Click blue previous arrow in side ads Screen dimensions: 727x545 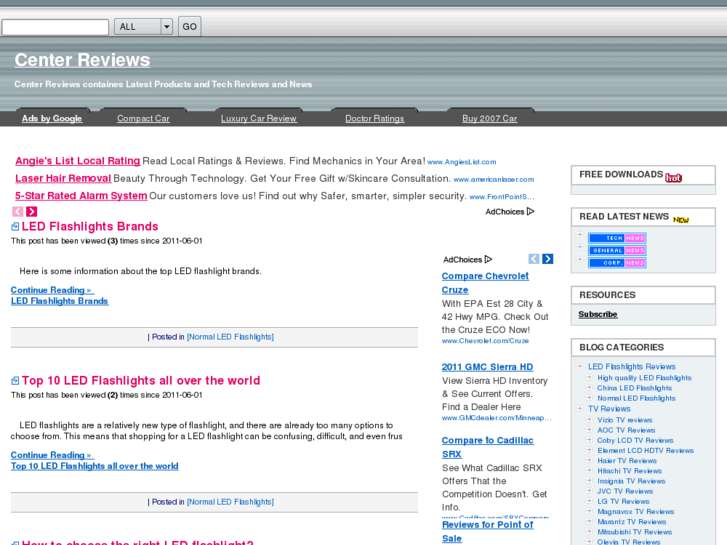coord(534,259)
